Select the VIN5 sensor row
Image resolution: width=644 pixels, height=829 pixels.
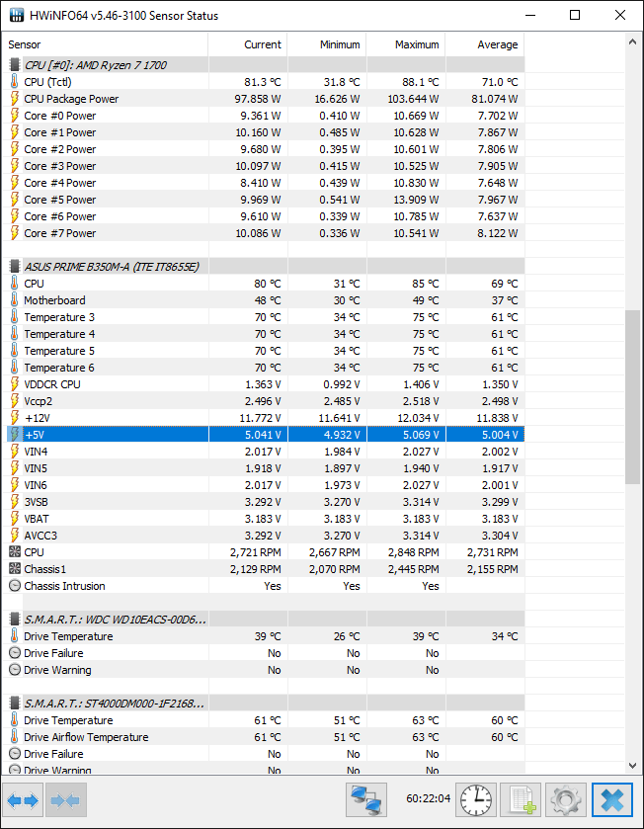[x=263, y=468]
